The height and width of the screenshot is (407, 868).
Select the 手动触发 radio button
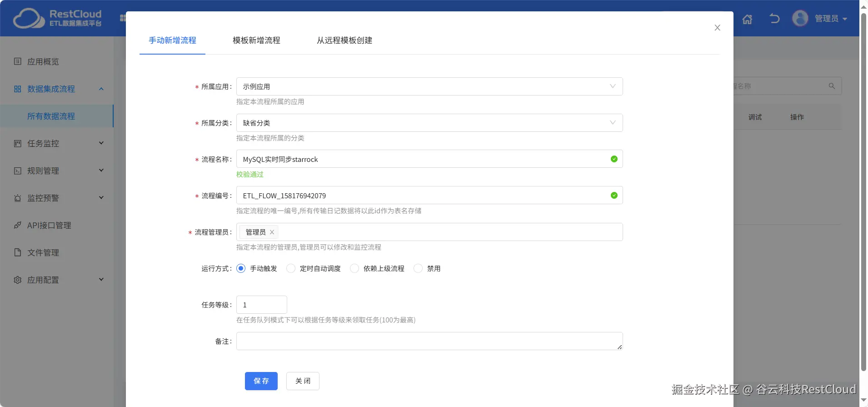pyautogui.click(x=241, y=268)
